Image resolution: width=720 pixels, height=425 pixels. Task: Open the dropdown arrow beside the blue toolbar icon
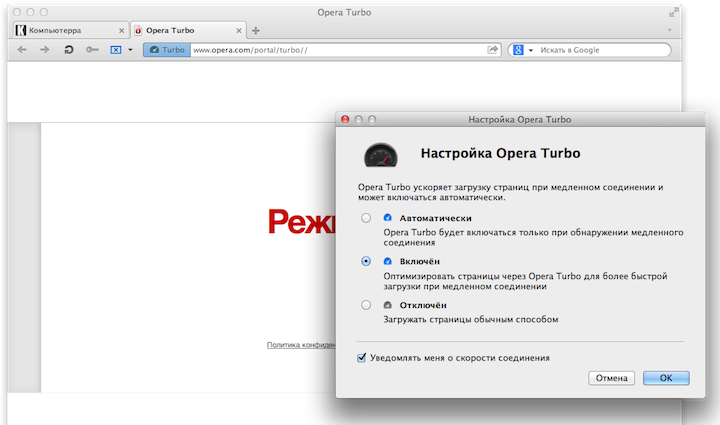[130, 49]
